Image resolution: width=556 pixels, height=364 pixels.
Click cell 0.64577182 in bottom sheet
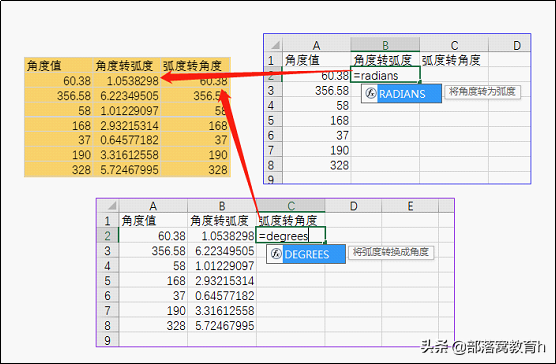pyautogui.click(x=222, y=295)
